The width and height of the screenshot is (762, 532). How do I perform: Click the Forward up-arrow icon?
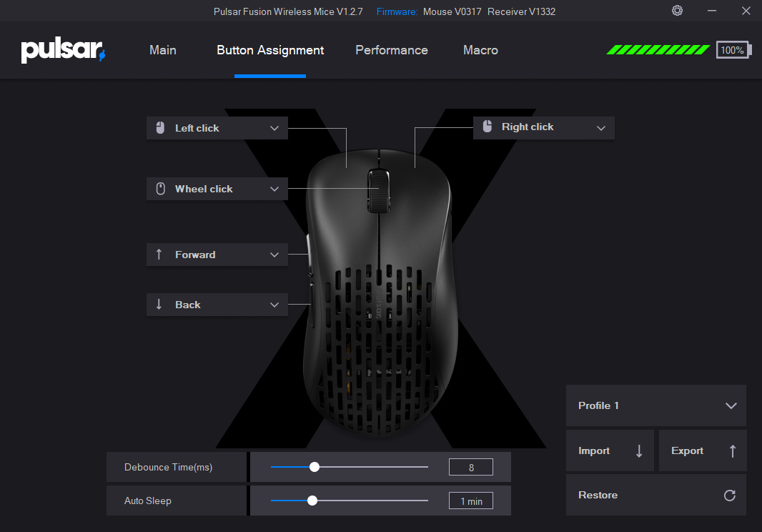(159, 255)
